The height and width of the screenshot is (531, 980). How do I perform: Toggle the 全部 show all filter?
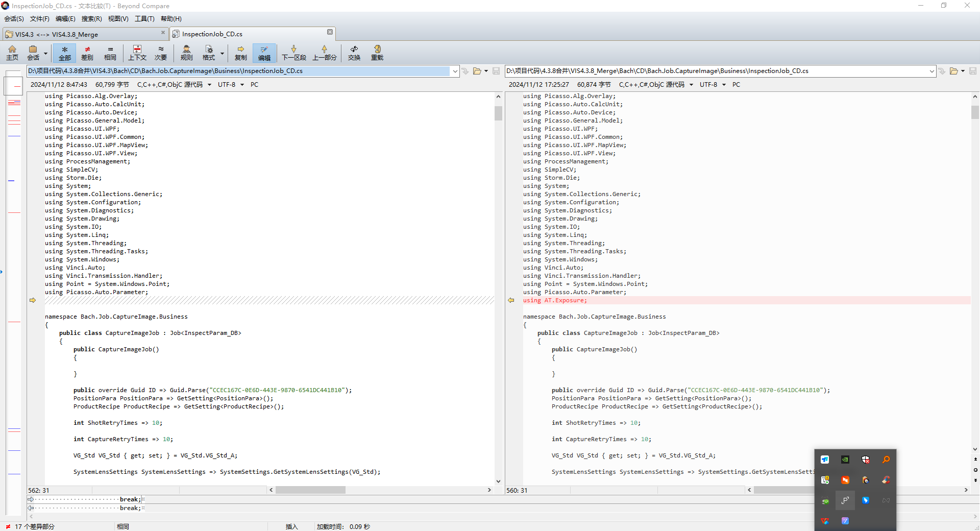(x=65, y=53)
